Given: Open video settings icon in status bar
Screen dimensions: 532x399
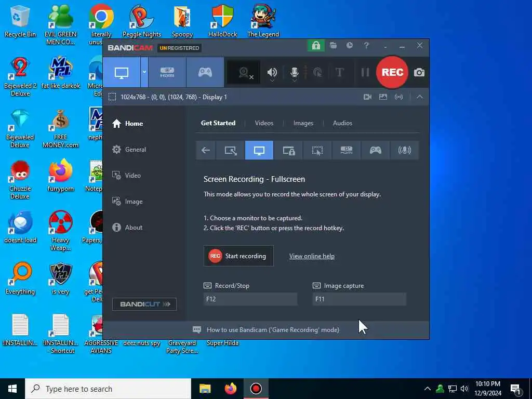Looking at the screenshot, I should pyautogui.click(x=367, y=97).
